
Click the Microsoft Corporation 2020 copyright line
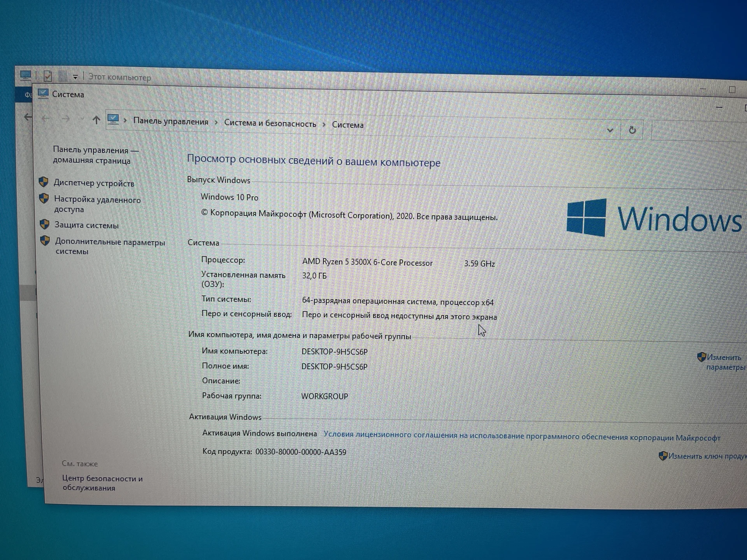click(x=349, y=215)
